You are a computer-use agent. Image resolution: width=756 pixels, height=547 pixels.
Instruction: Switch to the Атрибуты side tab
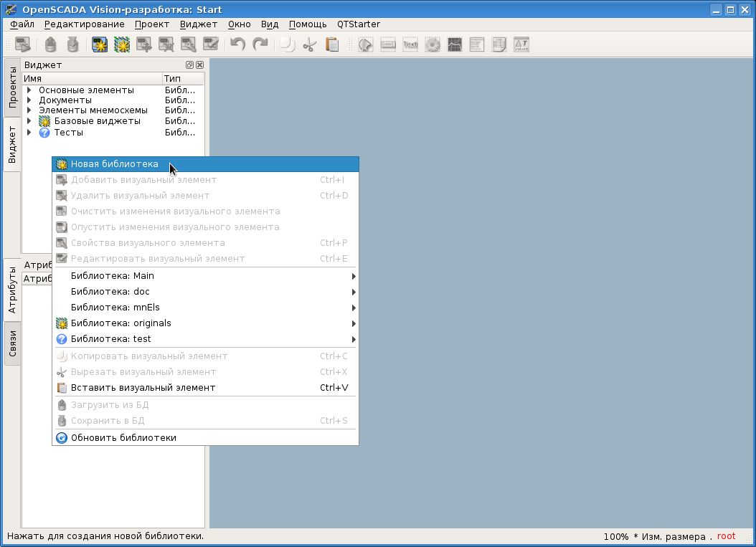pyautogui.click(x=12, y=290)
